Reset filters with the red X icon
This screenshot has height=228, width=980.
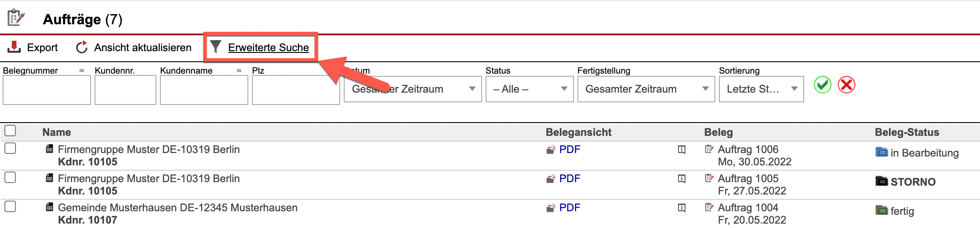pyautogui.click(x=846, y=85)
